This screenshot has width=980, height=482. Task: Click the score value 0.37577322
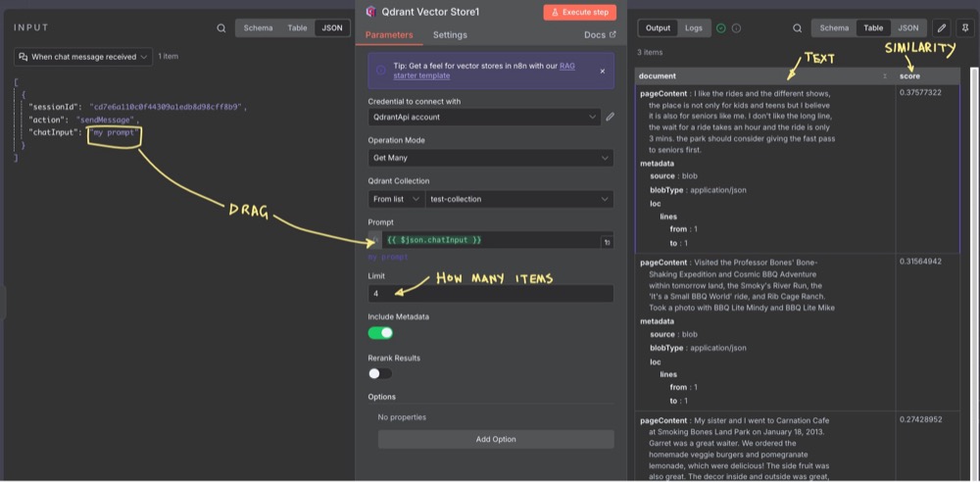point(920,92)
